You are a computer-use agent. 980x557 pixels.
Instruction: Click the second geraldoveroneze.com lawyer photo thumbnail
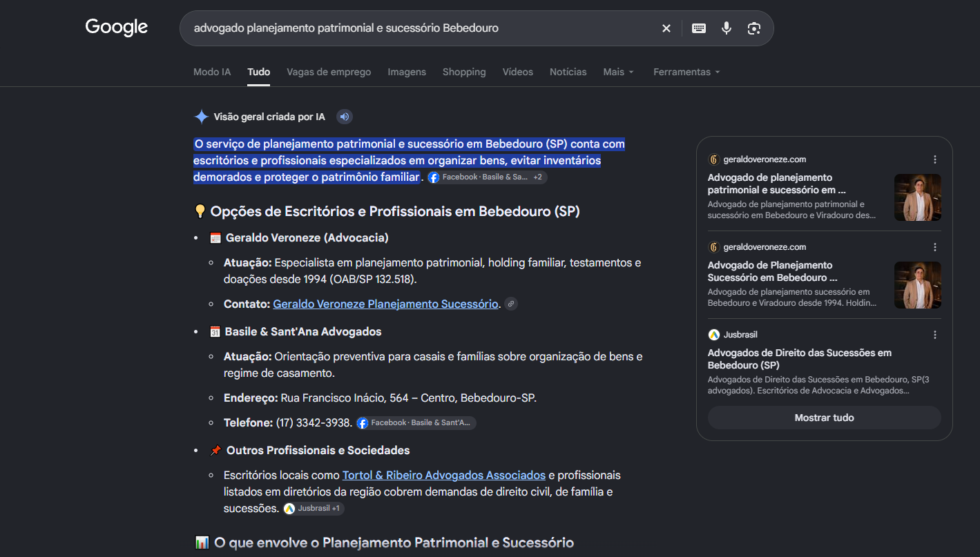918,285
